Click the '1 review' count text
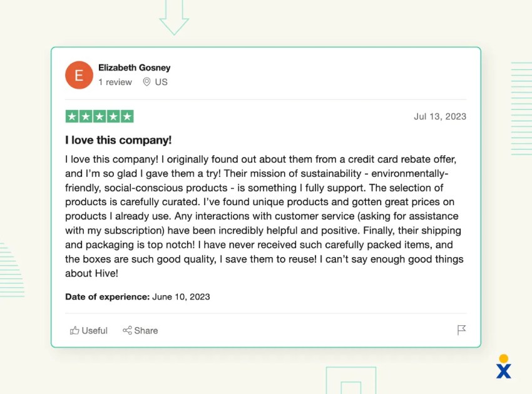This screenshot has width=532, height=394. point(115,82)
